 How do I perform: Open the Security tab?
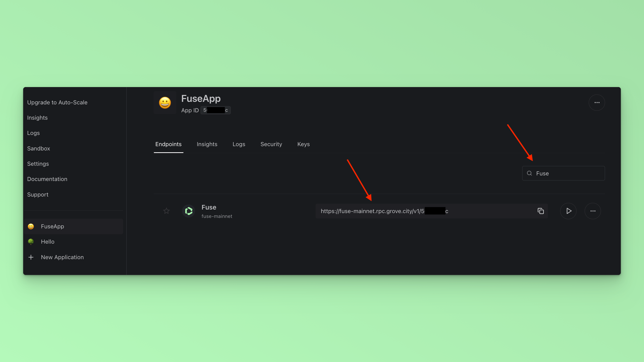(x=271, y=144)
